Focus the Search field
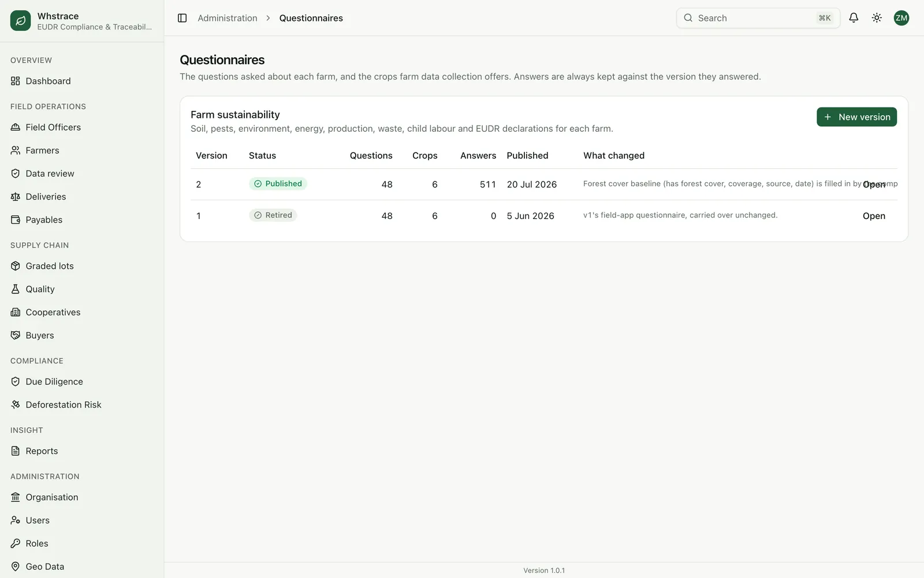 pyautogui.click(x=758, y=18)
